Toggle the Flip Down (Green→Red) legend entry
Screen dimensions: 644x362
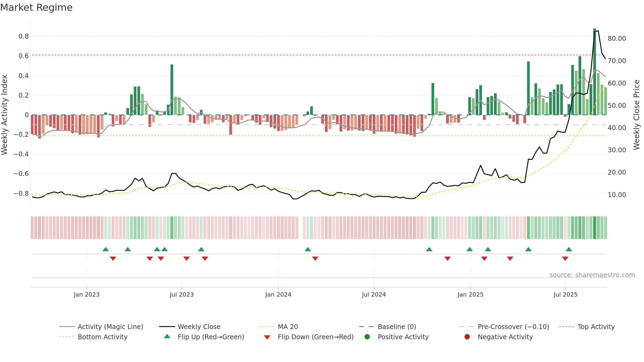[x=309, y=337]
